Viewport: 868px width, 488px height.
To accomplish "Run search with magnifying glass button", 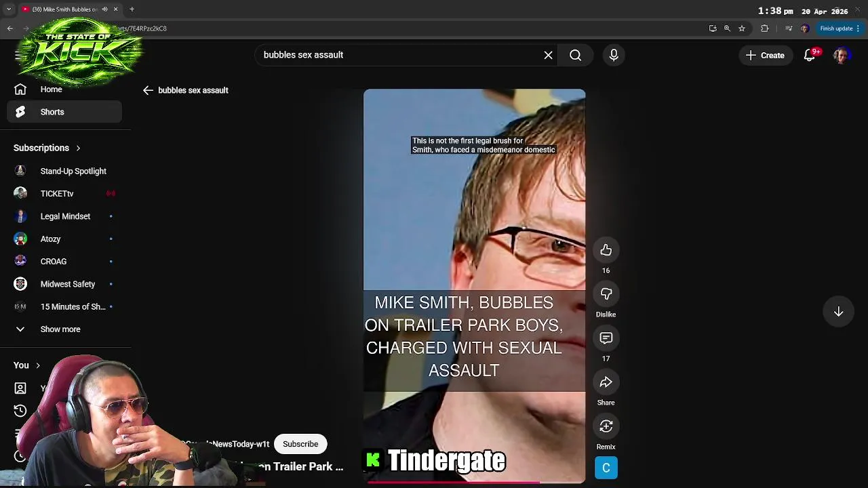I will coord(576,55).
